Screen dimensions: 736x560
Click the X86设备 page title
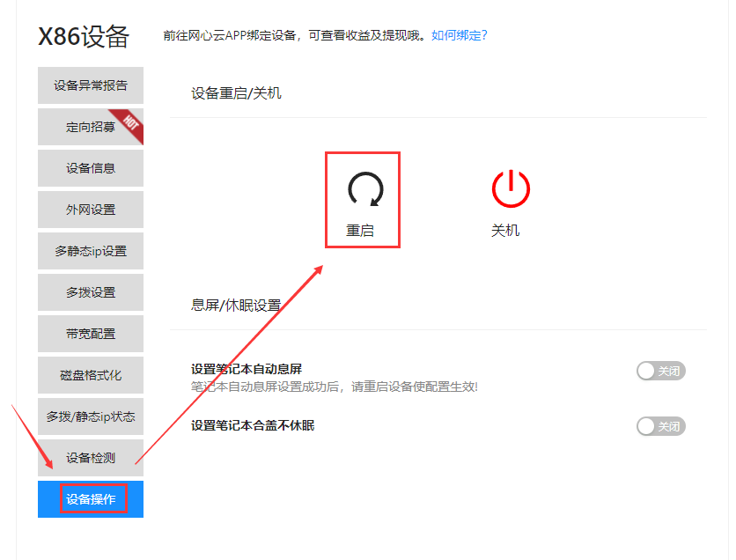[x=84, y=37]
